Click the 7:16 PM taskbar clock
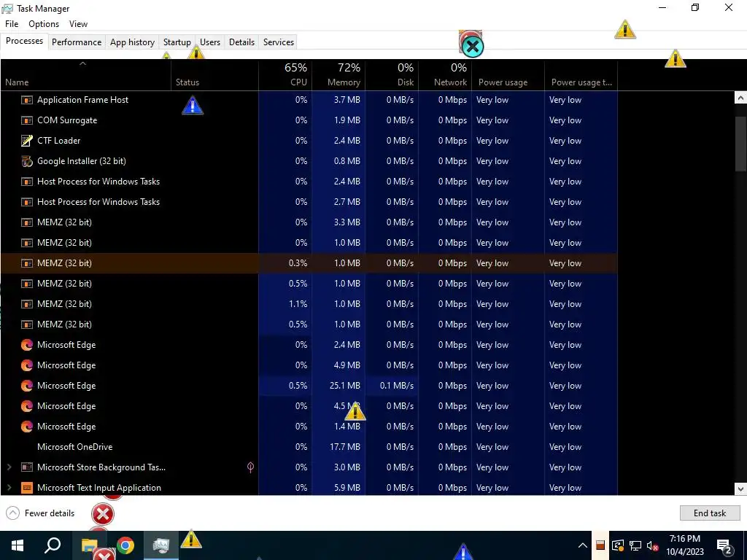This screenshot has height=560, width=747. click(684, 539)
